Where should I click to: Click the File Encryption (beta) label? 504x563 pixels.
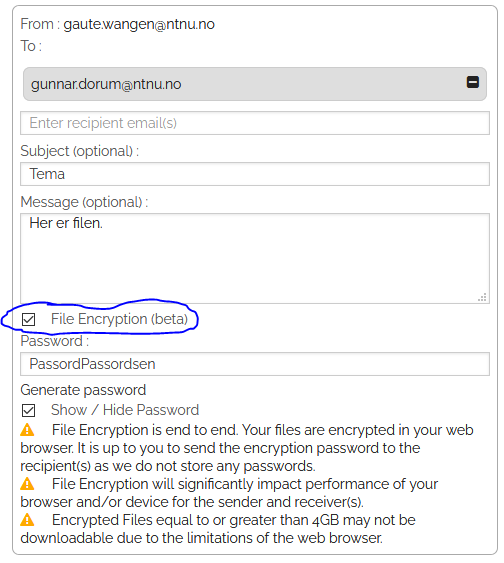119,319
